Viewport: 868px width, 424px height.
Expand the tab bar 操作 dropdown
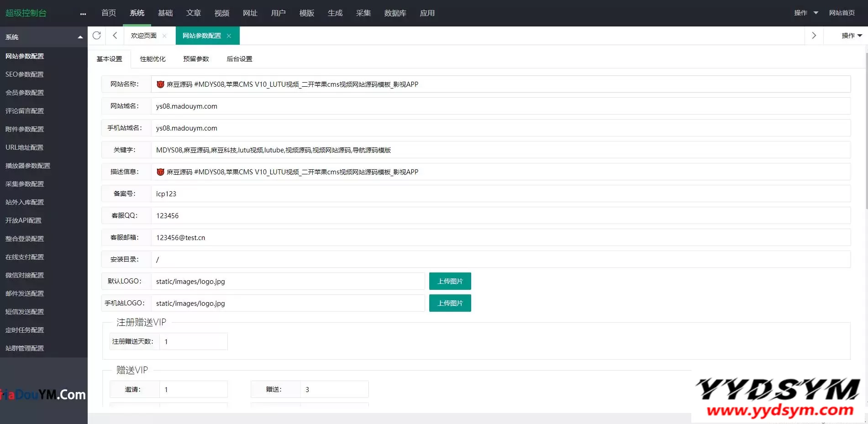tap(852, 36)
